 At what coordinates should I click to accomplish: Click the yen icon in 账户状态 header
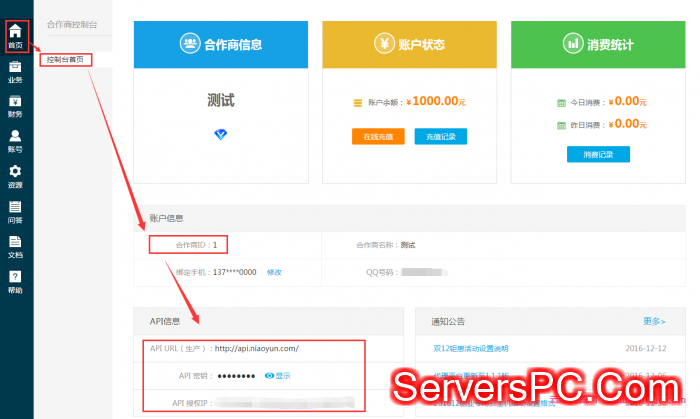383,44
